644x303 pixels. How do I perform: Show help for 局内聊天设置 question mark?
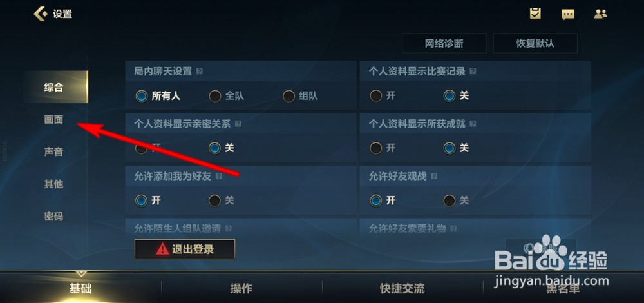pos(199,72)
